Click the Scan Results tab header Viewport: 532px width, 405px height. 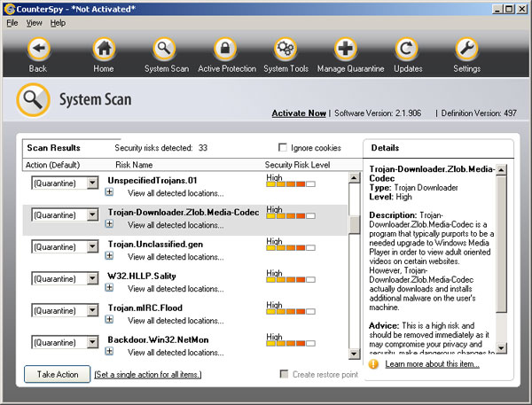[x=53, y=148]
